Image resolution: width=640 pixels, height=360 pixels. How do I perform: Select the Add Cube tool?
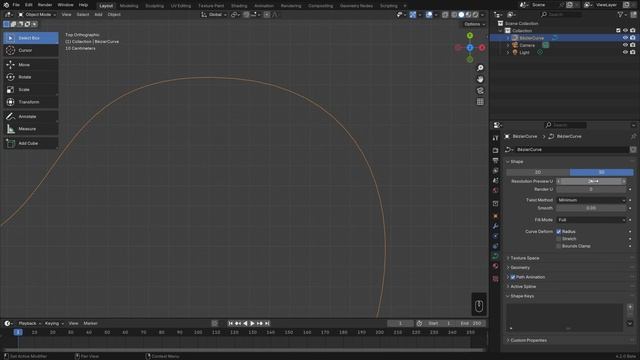(x=31, y=143)
